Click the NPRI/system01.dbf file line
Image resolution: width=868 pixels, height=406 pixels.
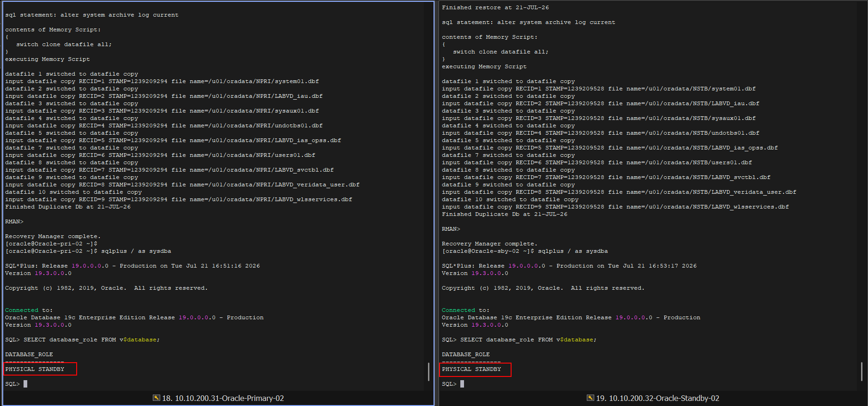point(162,81)
